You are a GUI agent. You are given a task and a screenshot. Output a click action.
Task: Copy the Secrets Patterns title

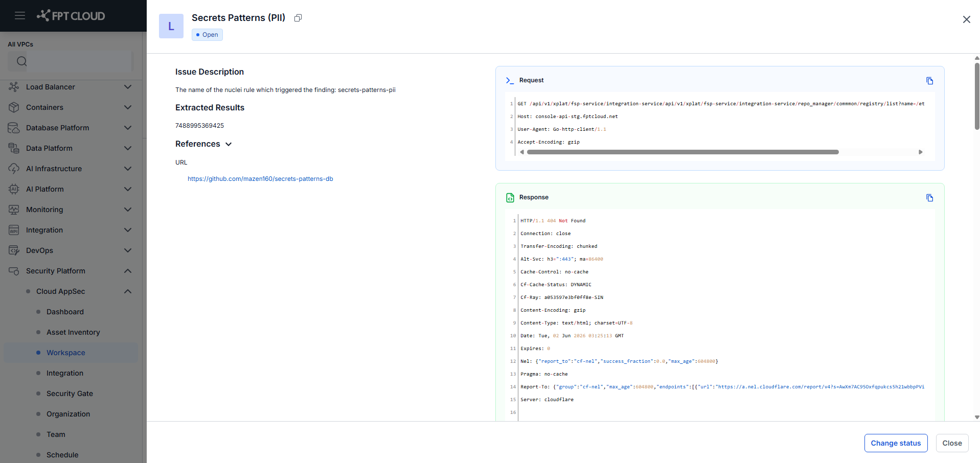(x=298, y=18)
